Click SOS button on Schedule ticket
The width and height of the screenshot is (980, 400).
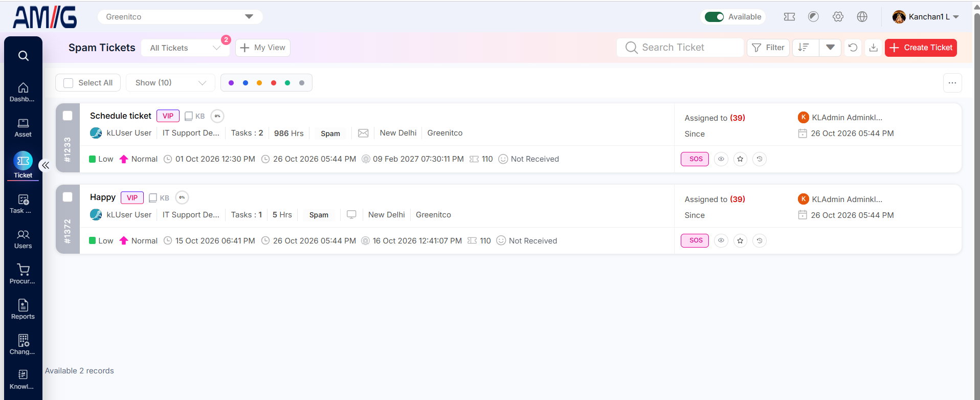tap(695, 159)
